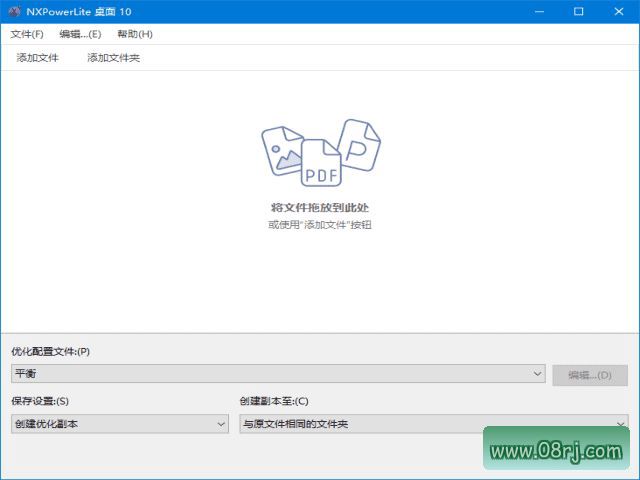Open the 编辑...(E) menu
The width and height of the screenshot is (640, 480).
pyautogui.click(x=80, y=34)
